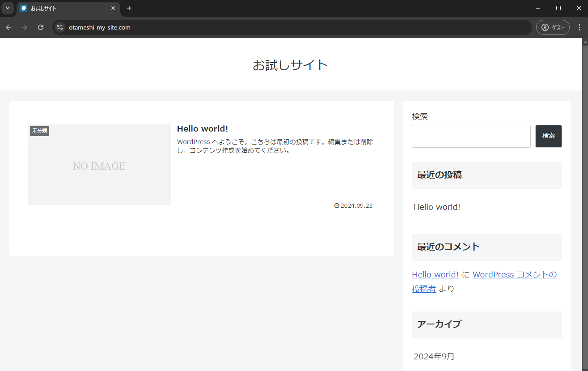Viewport: 588px width, 371px height.
Task: Open the tab search dropdown arrow
Action: point(7,8)
